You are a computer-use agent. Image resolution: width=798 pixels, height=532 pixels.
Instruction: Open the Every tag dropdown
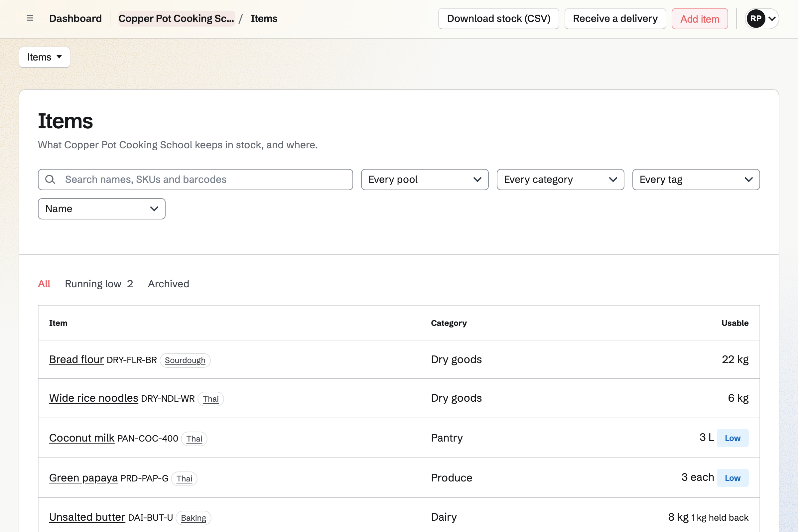pos(696,180)
